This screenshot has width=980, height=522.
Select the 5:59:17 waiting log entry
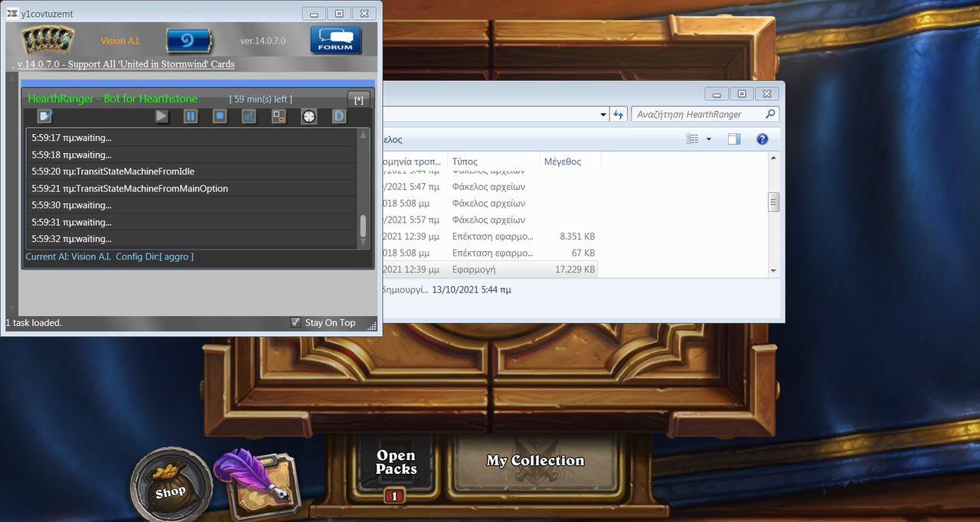coord(191,138)
